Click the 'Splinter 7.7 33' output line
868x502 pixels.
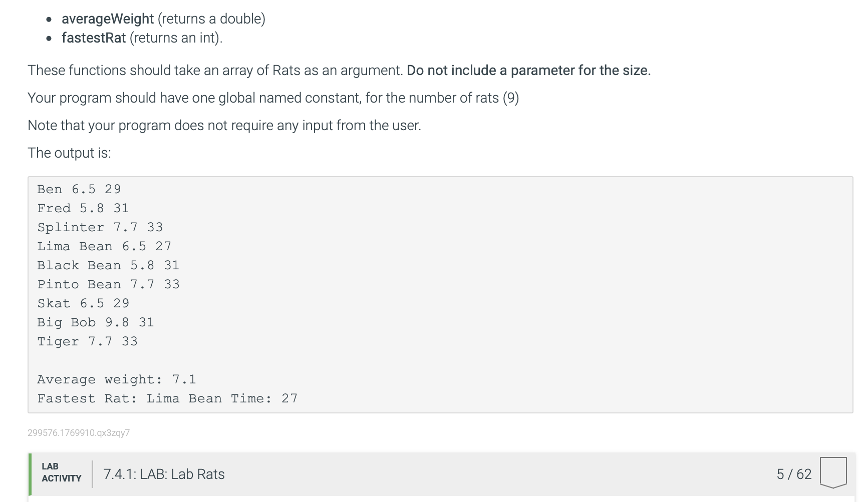coord(100,227)
